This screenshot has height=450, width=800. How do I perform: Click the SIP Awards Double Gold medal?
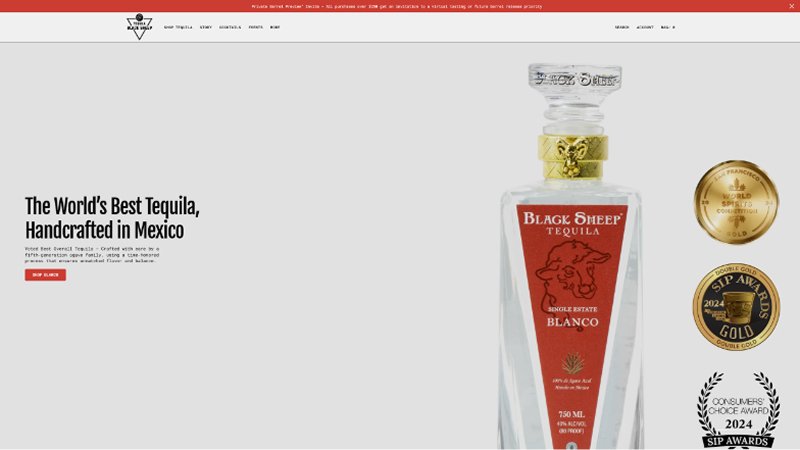click(736, 306)
